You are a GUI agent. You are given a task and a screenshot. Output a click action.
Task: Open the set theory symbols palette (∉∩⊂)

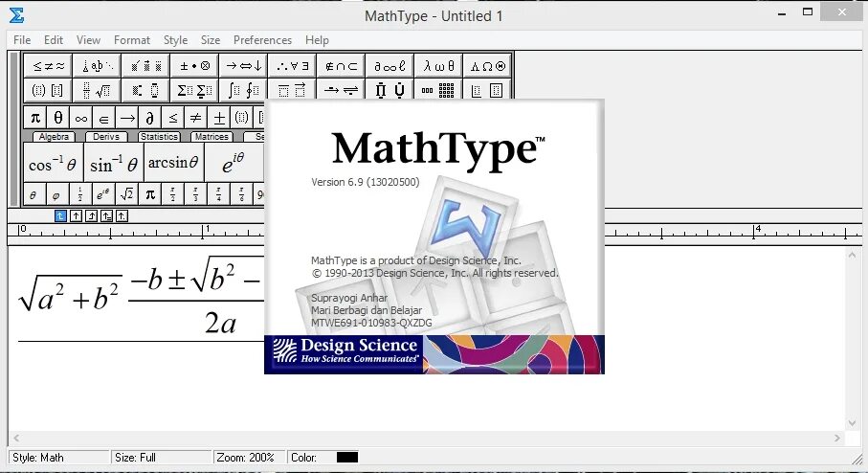coord(341,66)
